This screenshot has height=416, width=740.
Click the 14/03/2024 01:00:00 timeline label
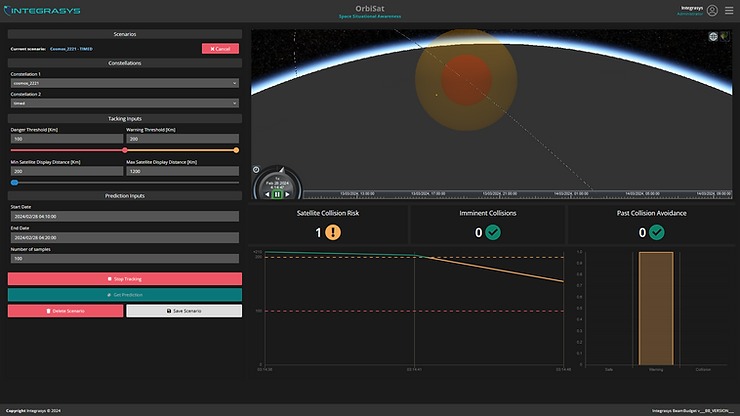coord(571,194)
